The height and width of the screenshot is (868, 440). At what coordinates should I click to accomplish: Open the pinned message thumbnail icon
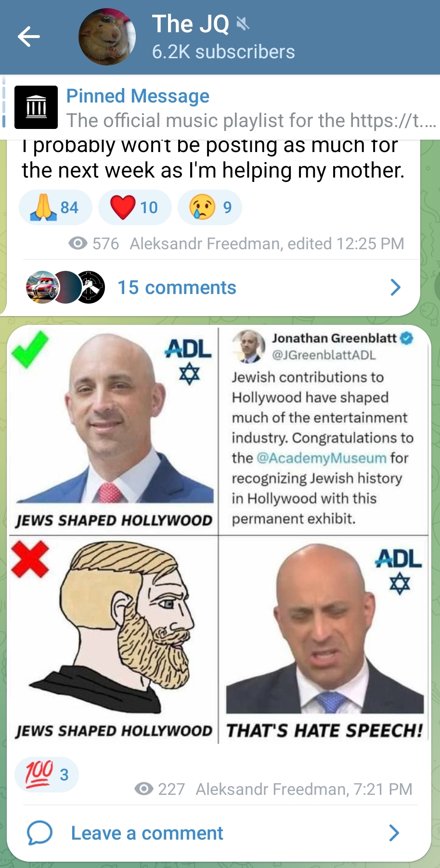coord(36,107)
